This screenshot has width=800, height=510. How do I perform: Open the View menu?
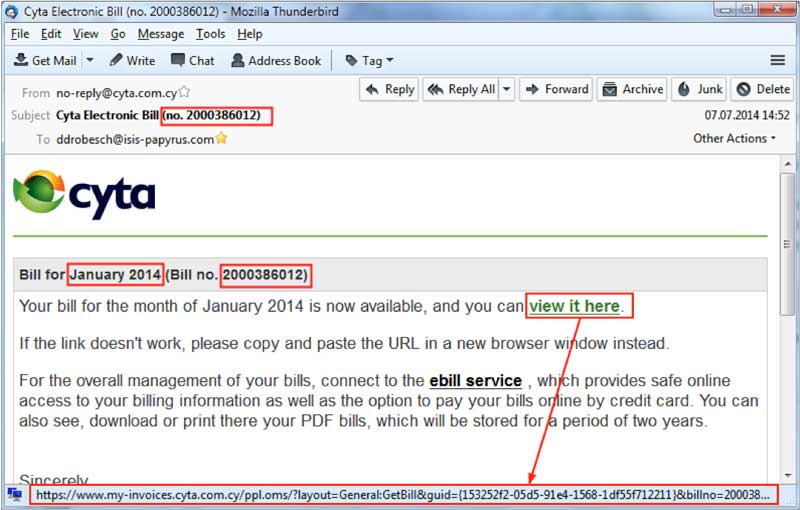click(x=85, y=34)
